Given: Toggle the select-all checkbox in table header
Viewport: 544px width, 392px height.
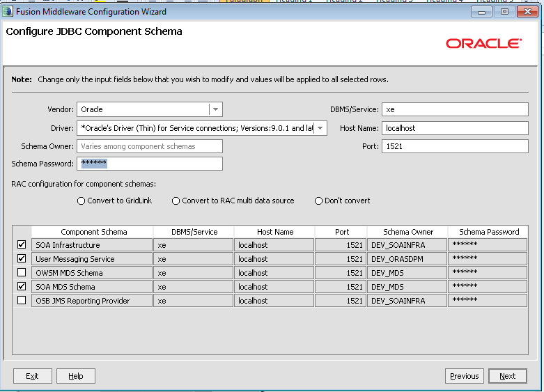Looking at the screenshot, I should click(x=22, y=232).
